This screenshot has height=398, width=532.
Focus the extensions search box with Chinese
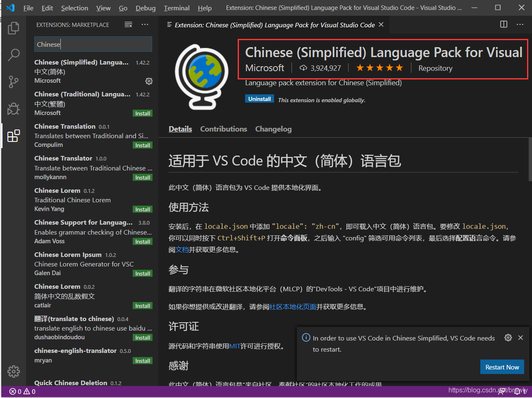click(93, 44)
